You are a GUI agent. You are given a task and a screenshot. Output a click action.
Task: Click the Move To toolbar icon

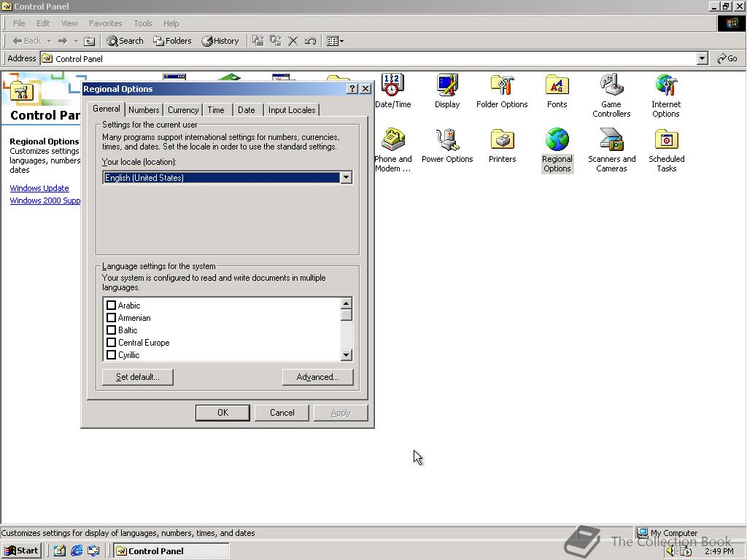(258, 41)
